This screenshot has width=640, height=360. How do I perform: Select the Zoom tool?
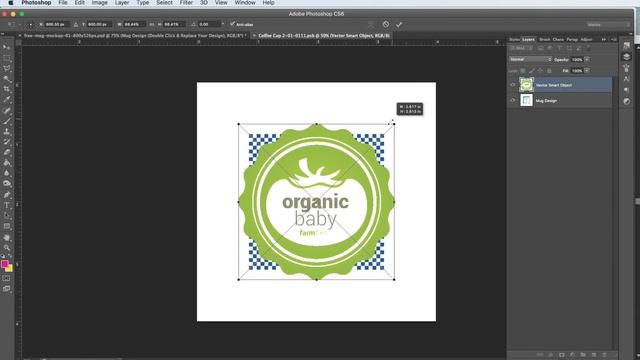pos(7,248)
